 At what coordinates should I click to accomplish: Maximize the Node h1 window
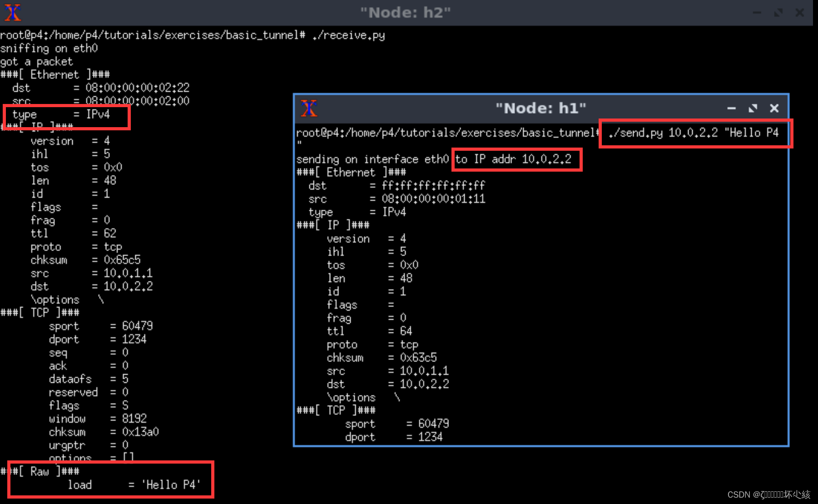753,109
